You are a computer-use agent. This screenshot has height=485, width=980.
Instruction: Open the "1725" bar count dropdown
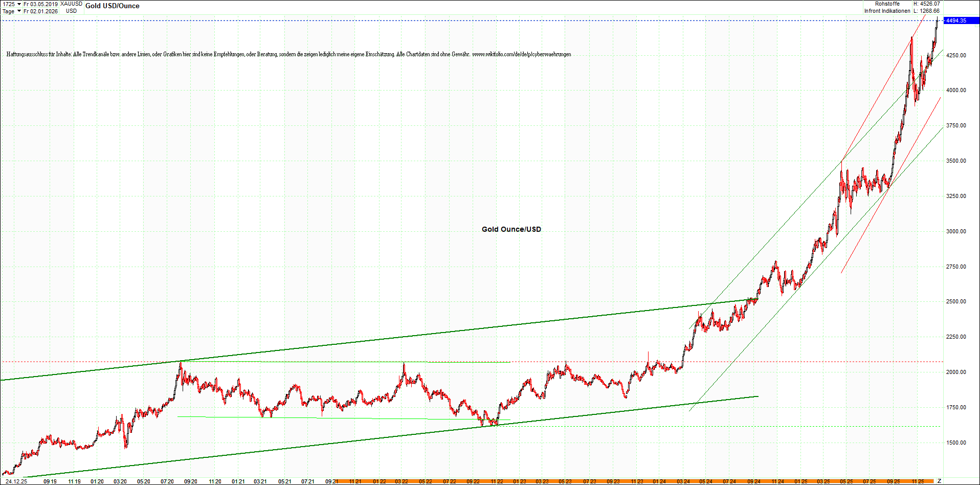(x=18, y=4)
